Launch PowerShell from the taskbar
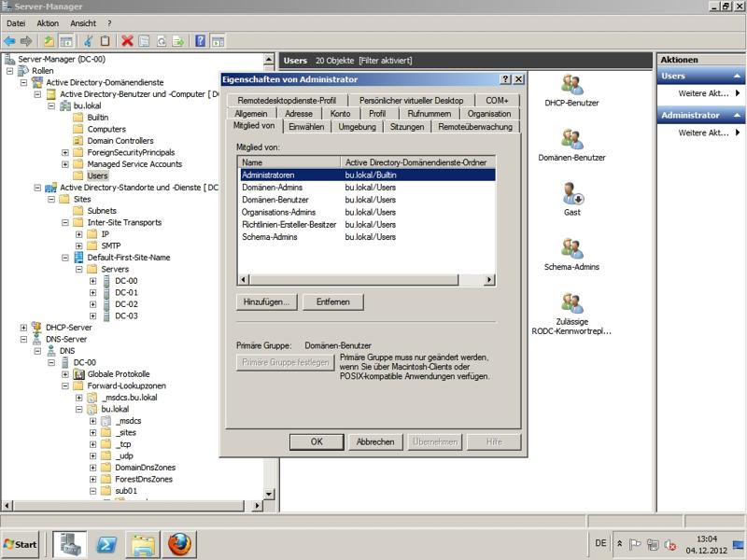 click(107, 543)
